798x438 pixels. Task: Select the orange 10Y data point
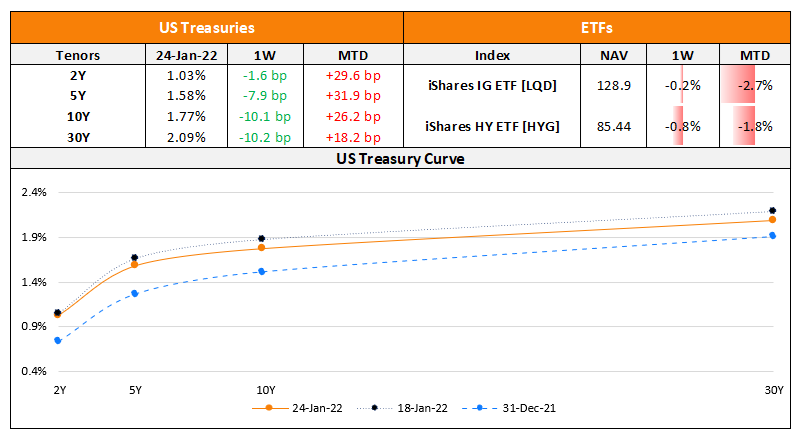point(262,248)
